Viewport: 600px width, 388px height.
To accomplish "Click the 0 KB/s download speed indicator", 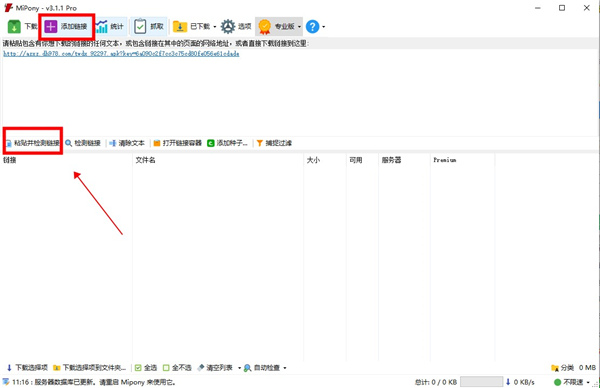I will [x=520, y=382].
